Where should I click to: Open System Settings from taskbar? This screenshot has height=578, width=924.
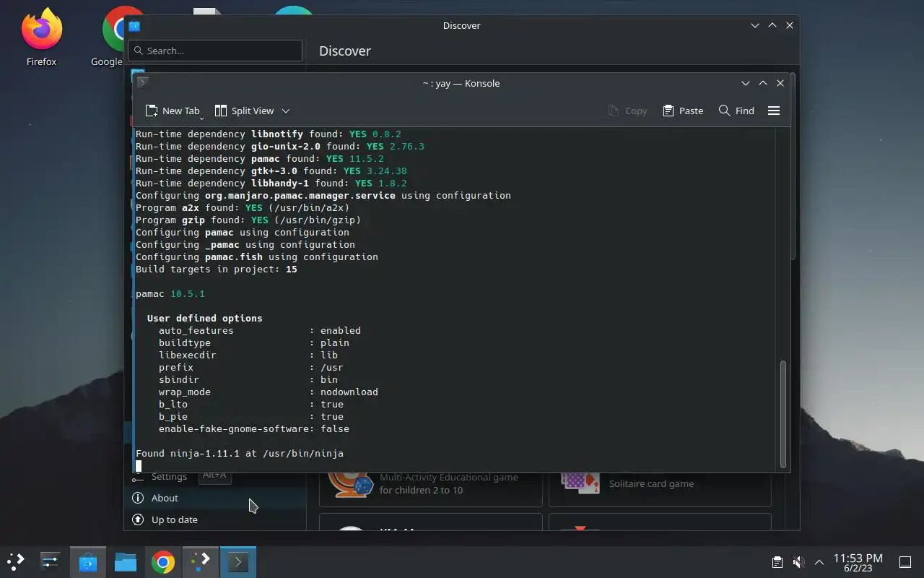51,561
